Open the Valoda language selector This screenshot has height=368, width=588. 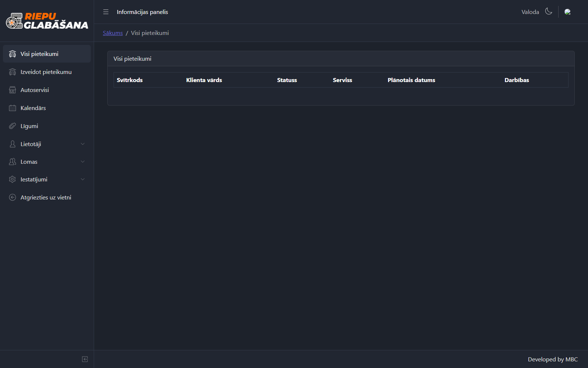530,12
